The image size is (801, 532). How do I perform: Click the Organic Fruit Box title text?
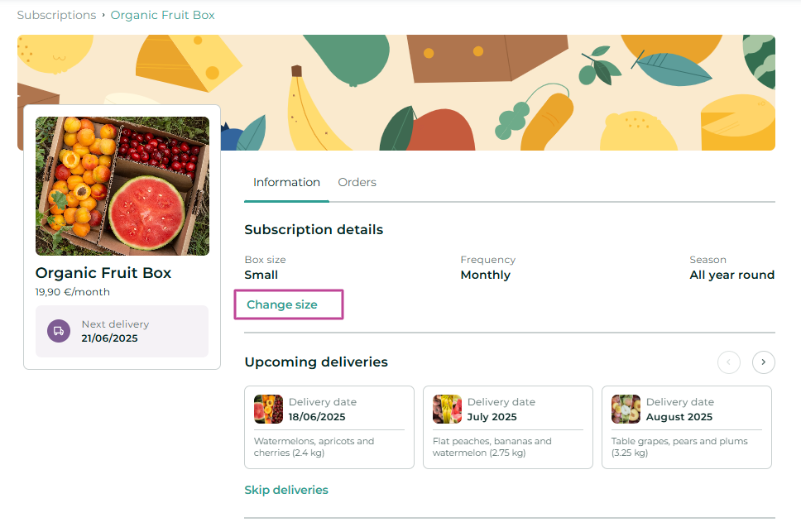coord(103,273)
